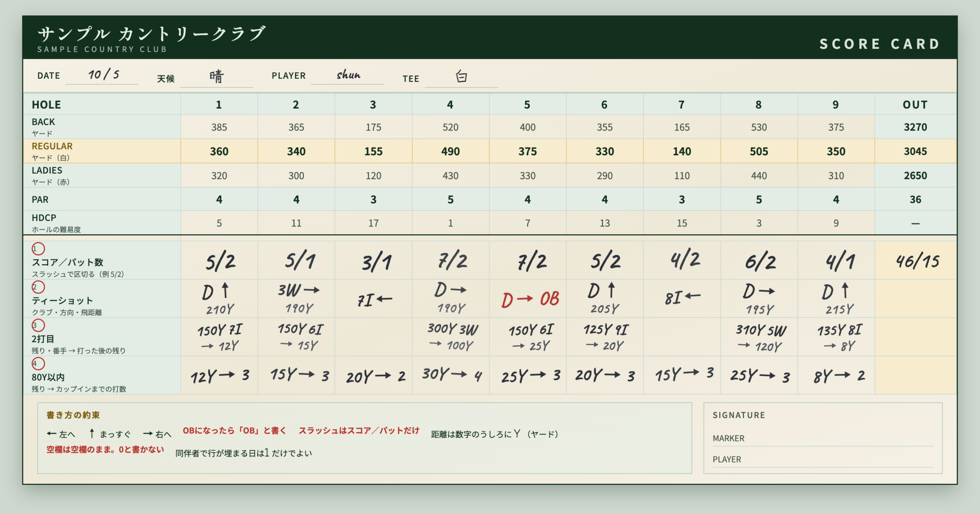Click the red note '空欄は空欄のまま。0と書かない'
Screen dimensions: 980x514
105,450
